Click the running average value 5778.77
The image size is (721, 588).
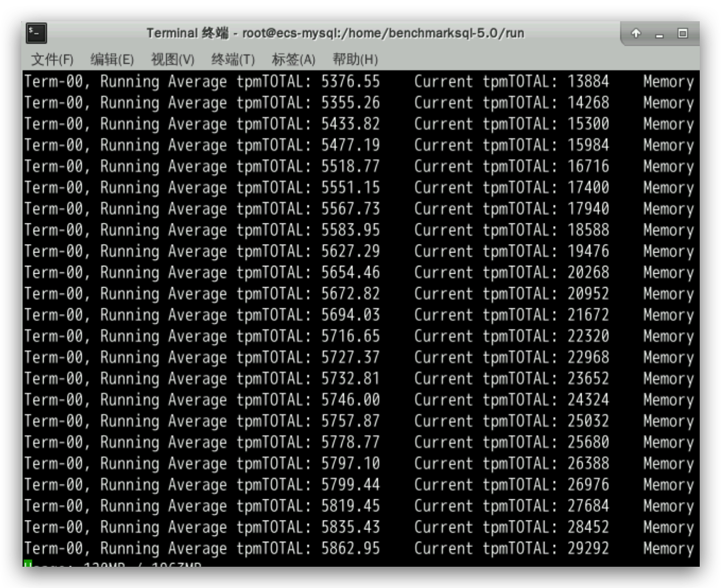350,442
